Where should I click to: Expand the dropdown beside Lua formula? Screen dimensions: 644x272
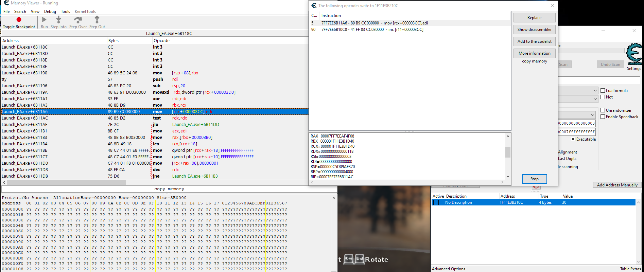[x=595, y=91]
